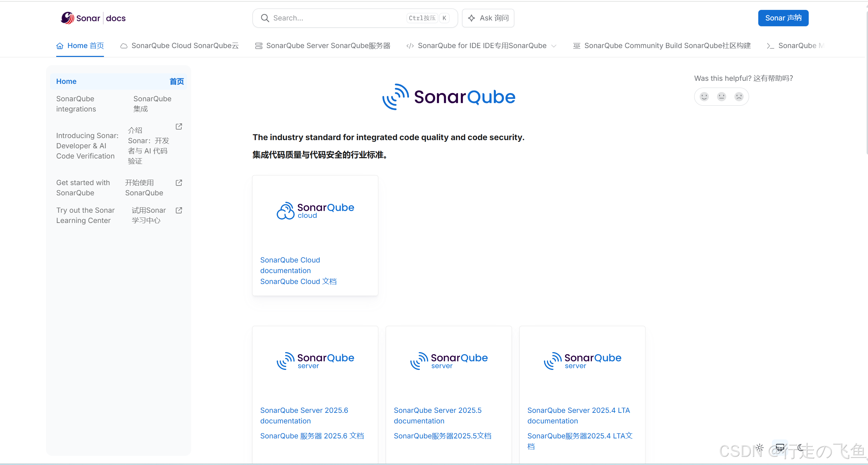Click the Ask AI button
This screenshot has height=465, width=868.
488,18
